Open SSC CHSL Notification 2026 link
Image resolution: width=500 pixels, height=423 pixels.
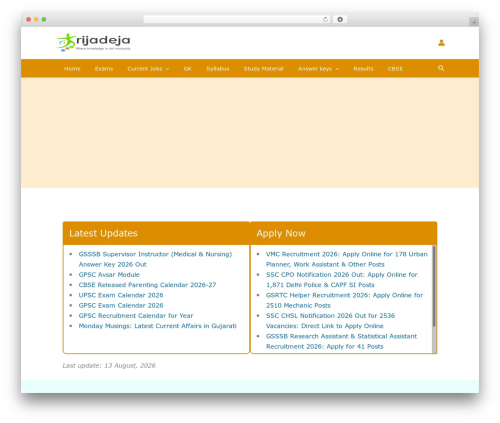pos(330,321)
